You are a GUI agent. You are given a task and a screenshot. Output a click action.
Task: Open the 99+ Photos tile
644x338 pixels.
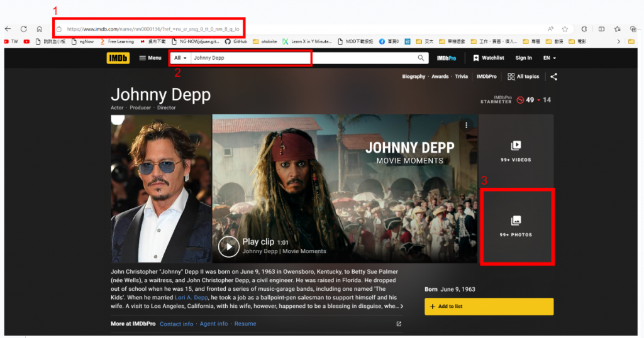click(x=516, y=226)
